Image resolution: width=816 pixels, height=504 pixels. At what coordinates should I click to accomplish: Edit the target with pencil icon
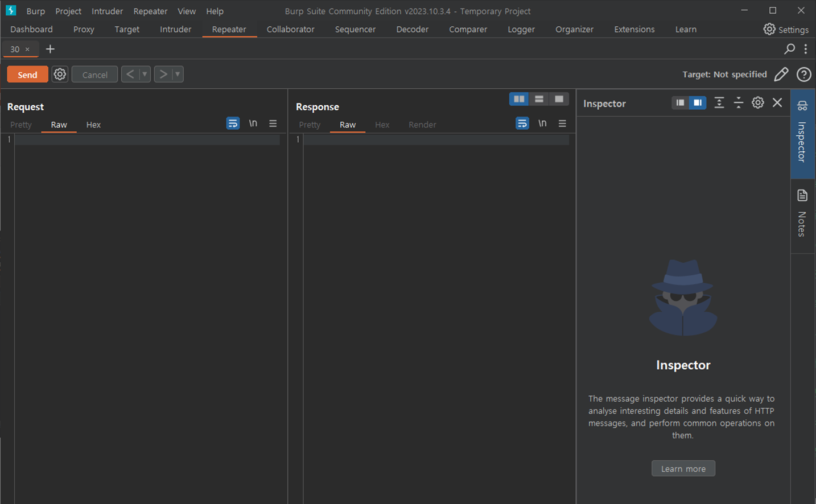(781, 74)
